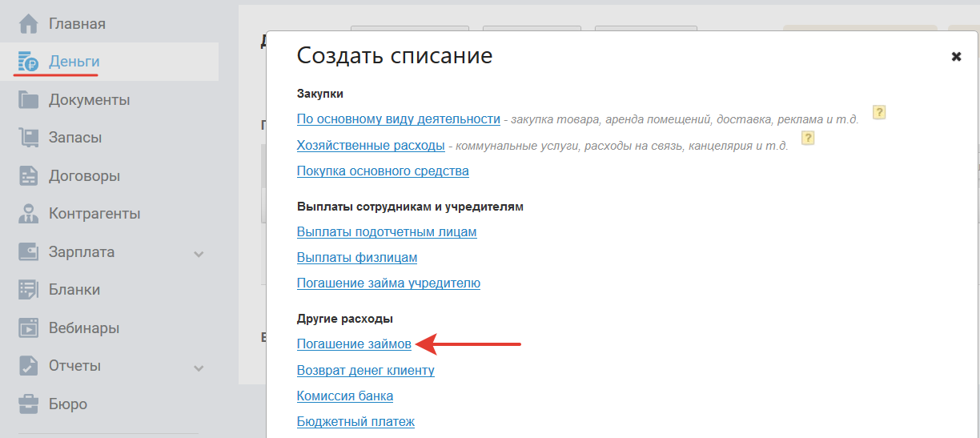Image resolution: width=980 pixels, height=438 pixels.
Task: Select Деньги in sidebar
Action: pos(74,62)
